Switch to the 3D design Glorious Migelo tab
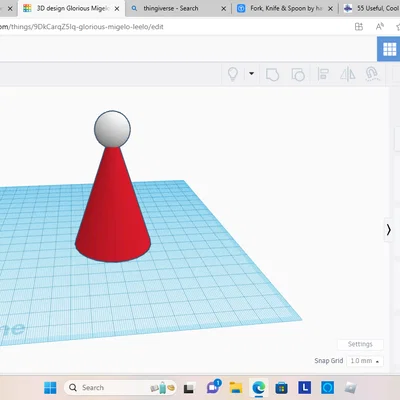Viewport: 400px width, 400px height. point(71,8)
